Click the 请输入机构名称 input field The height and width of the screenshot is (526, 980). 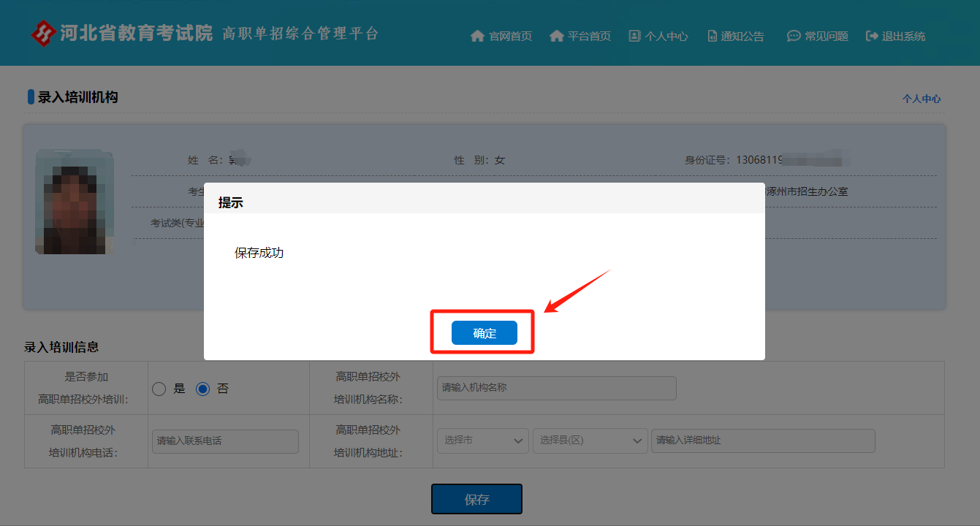click(x=556, y=388)
